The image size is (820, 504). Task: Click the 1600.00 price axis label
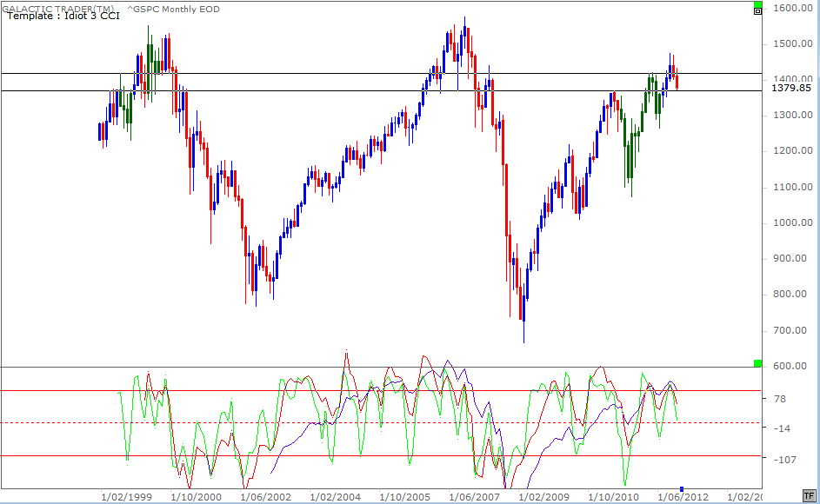(793, 8)
